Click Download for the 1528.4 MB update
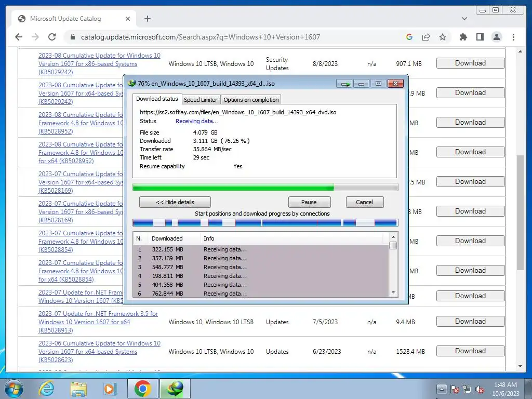The width and height of the screenshot is (532, 399). coord(470,351)
